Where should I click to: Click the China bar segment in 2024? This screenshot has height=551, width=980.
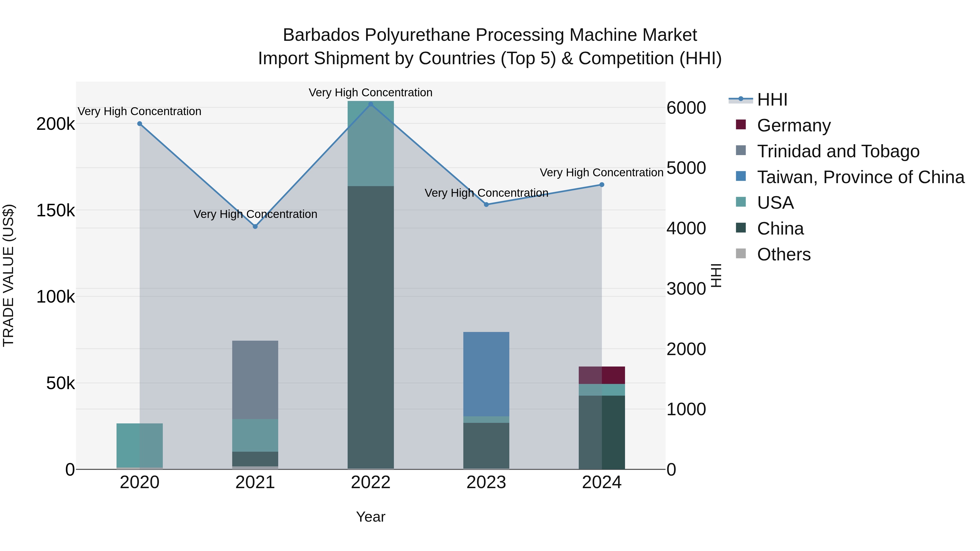602,432
